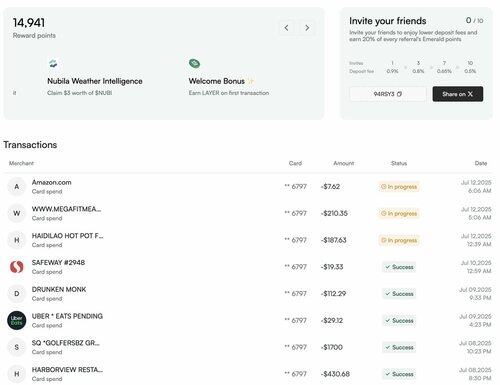Click the previous rewards carousel arrow

click(x=287, y=28)
